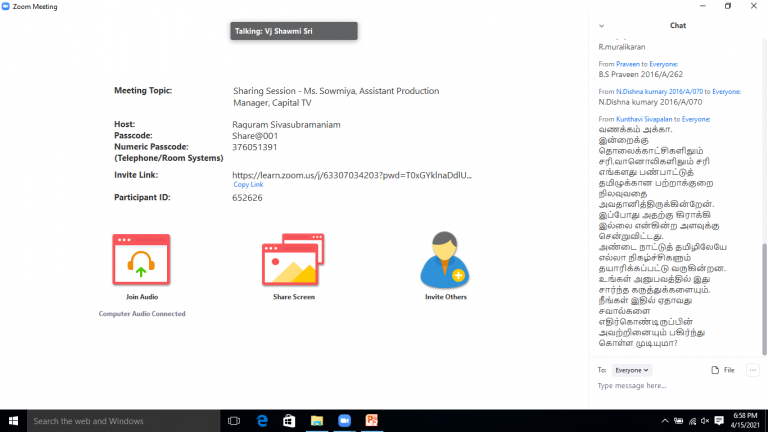Screen dimensions: 768x432
Task: Select sender N.Dishna kumary 2016/A/070
Action: 659,92
